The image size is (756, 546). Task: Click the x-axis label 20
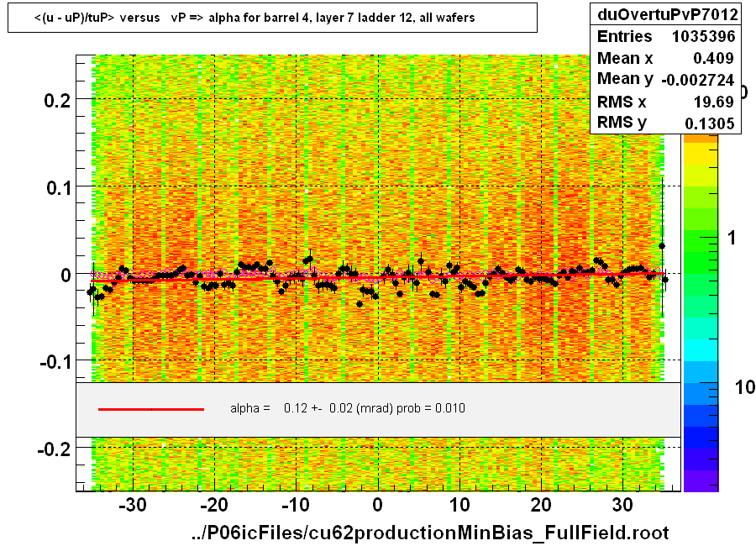541,505
